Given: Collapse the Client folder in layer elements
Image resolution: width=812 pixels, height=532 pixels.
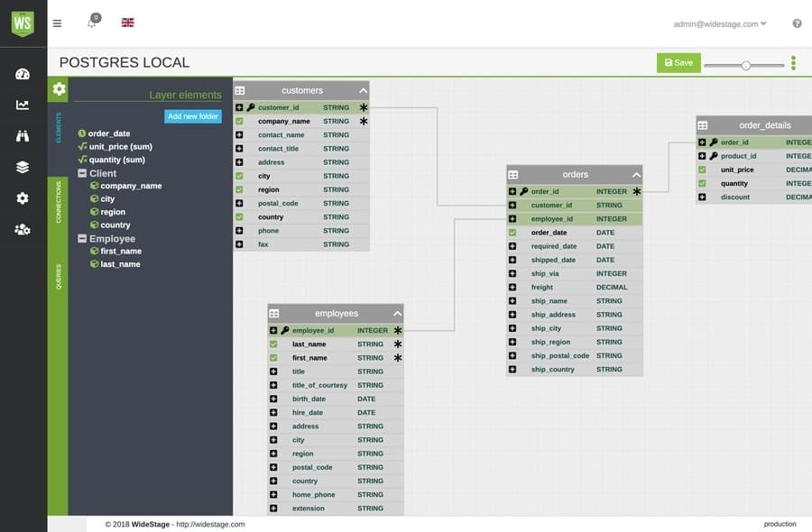Looking at the screenshot, I should click(x=82, y=173).
